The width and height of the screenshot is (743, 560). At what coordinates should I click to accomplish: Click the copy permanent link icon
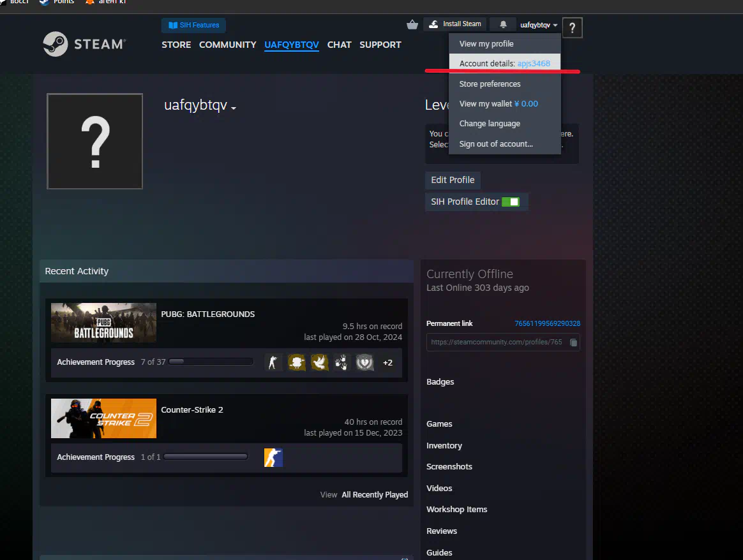pyautogui.click(x=573, y=343)
